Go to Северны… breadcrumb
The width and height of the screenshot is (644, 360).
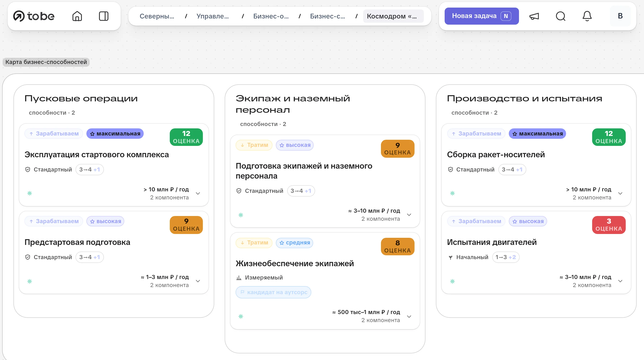pos(157,16)
